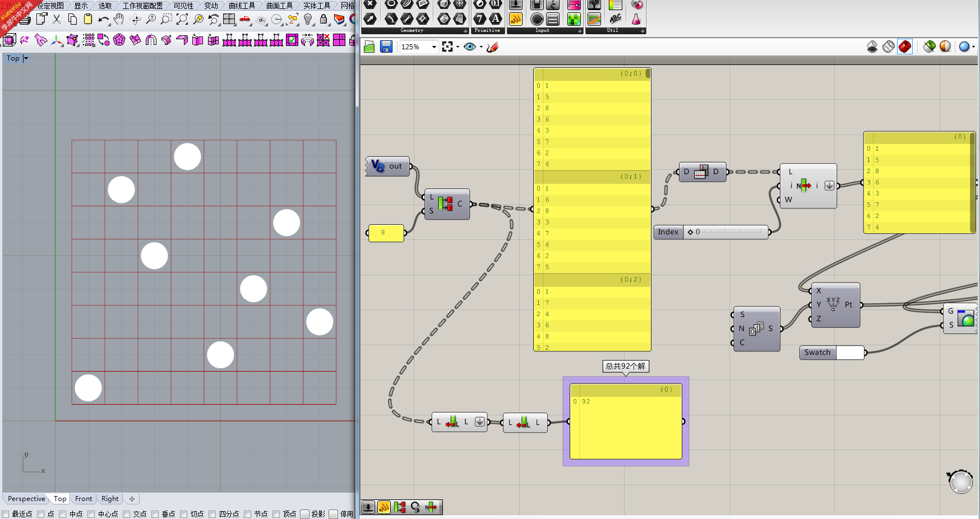Open the 曲线工具 toolbar tab
The height and width of the screenshot is (519, 980).
pyautogui.click(x=242, y=6)
